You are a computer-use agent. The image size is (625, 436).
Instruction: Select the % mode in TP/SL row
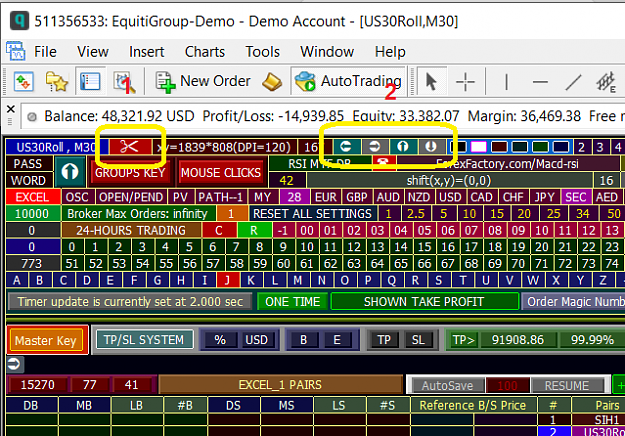click(x=220, y=340)
